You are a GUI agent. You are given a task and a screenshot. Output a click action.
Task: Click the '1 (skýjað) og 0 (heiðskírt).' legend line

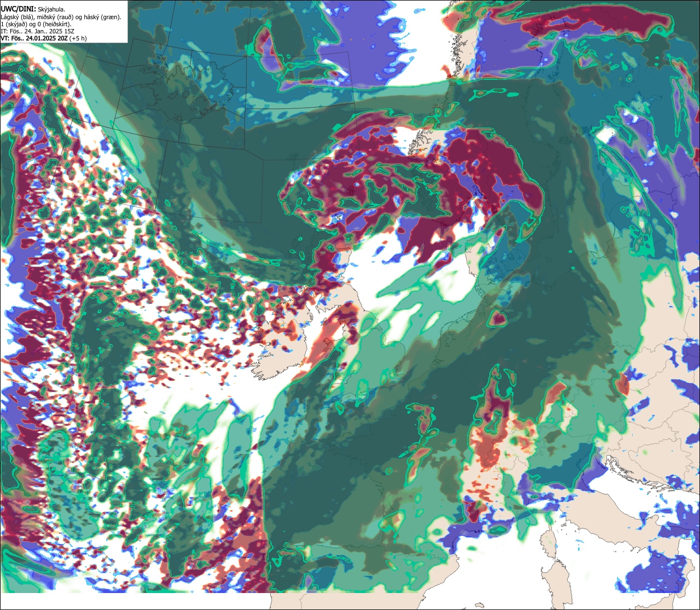36,24
